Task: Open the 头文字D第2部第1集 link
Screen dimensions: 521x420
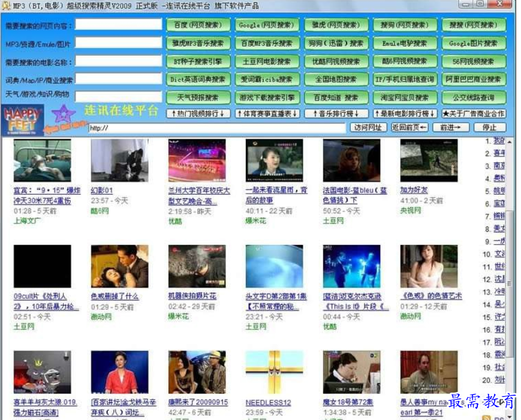Action: tap(276, 301)
